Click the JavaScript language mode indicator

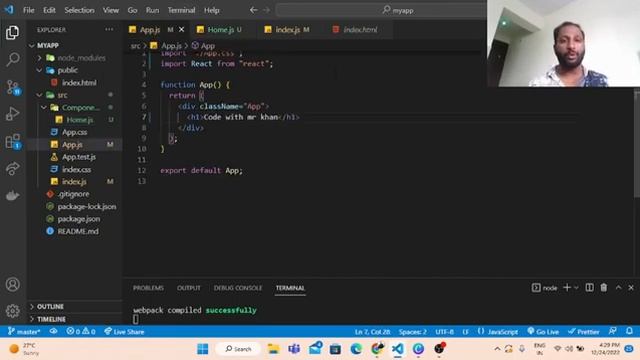point(498,331)
